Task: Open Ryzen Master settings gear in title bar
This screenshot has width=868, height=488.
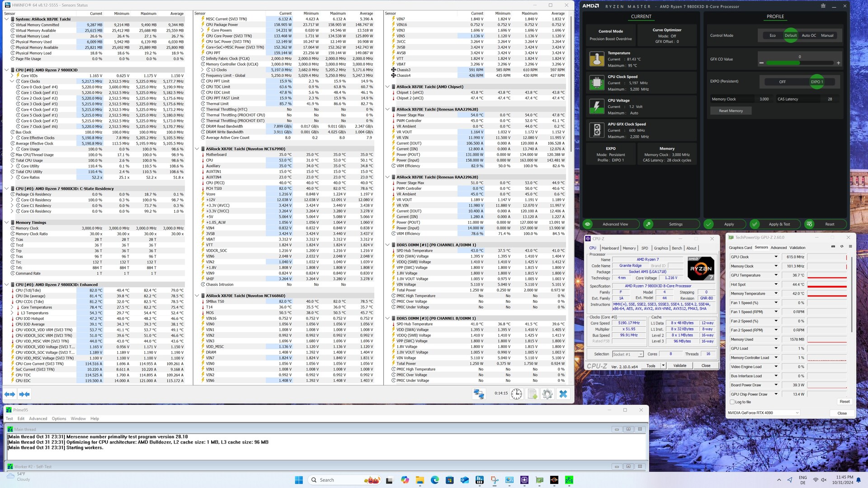Action: (x=823, y=6)
